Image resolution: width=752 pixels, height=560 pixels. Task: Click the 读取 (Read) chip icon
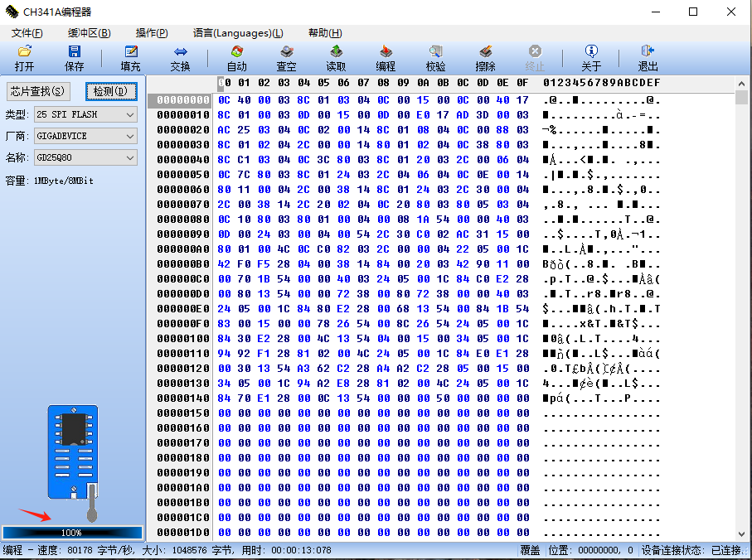(x=336, y=58)
